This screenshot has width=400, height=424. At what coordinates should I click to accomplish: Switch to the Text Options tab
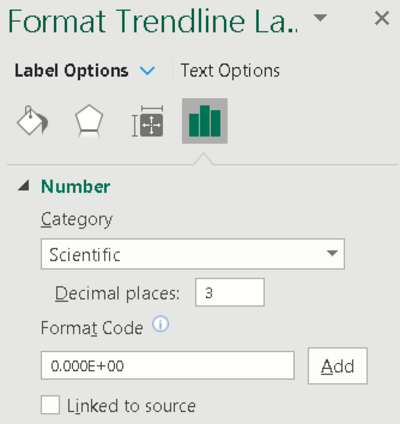[x=230, y=71]
